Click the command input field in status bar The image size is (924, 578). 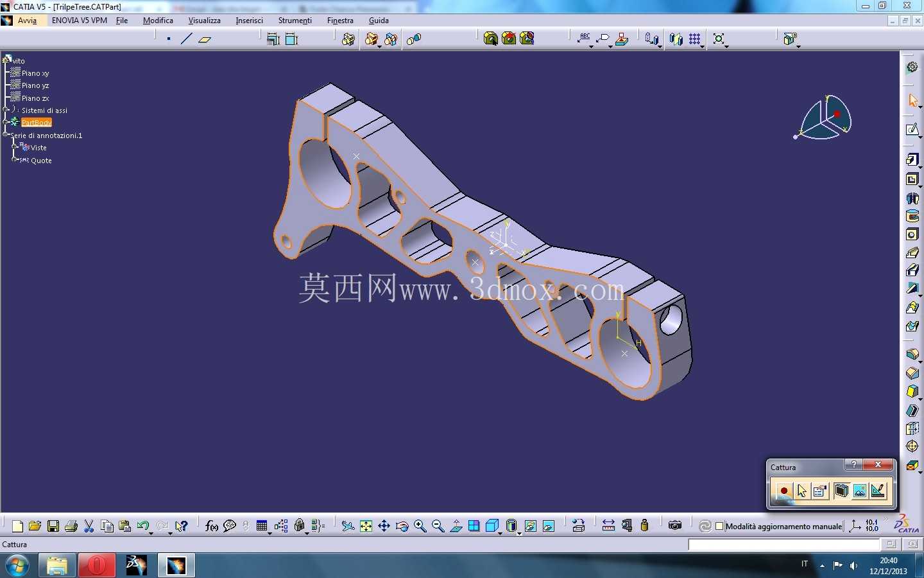783,545
